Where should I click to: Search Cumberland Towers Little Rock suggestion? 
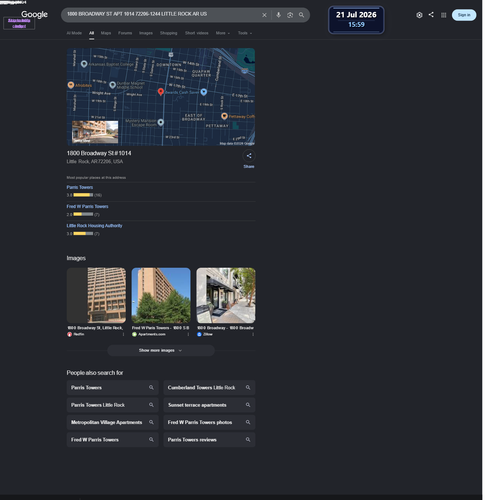(x=209, y=387)
